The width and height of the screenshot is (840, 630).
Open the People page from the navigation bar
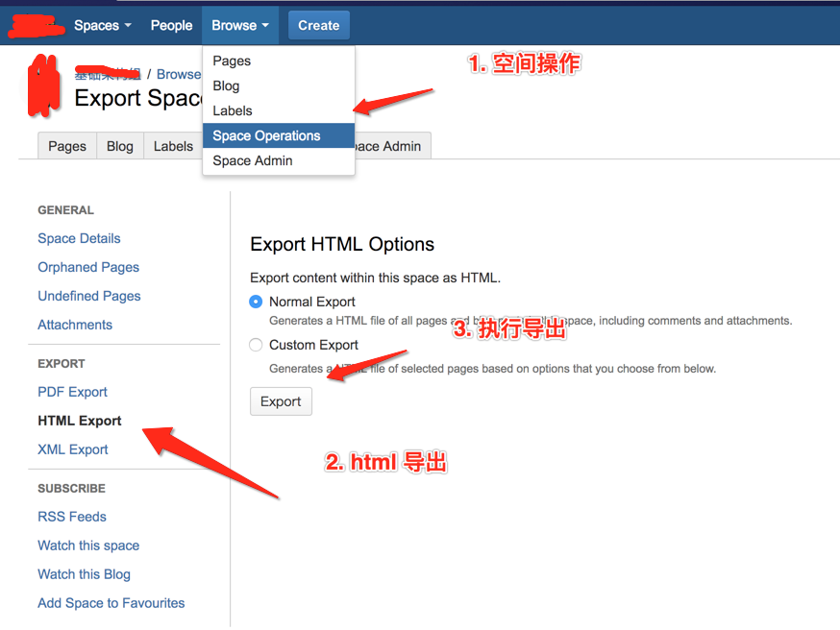(171, 26)
